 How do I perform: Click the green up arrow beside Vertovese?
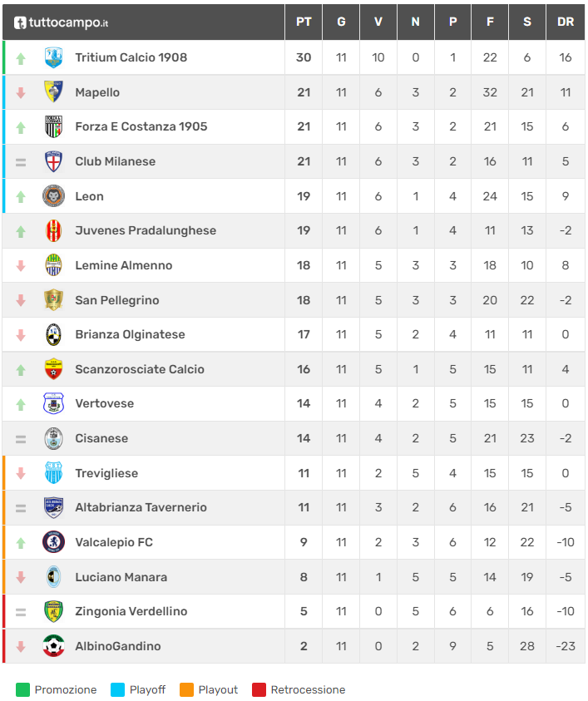tap(21, 404)
